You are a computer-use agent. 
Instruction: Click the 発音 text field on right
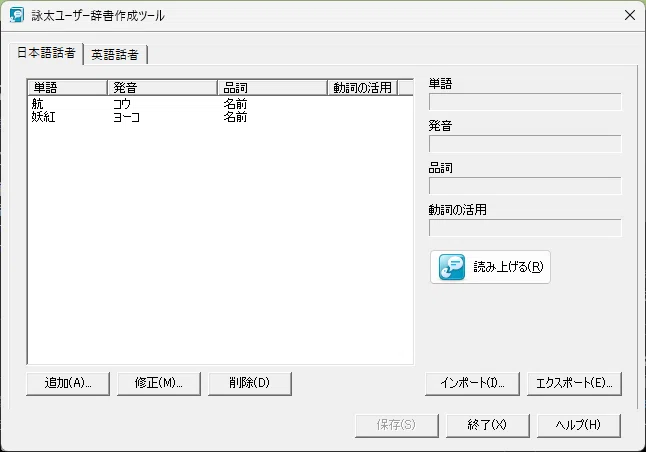525,144
